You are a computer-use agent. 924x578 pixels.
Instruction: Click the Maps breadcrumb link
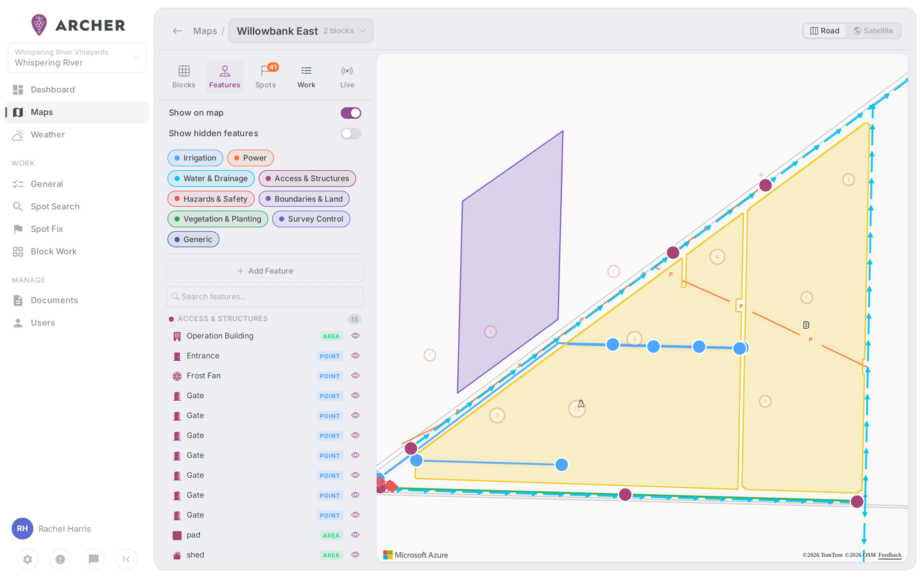(205, 31)
